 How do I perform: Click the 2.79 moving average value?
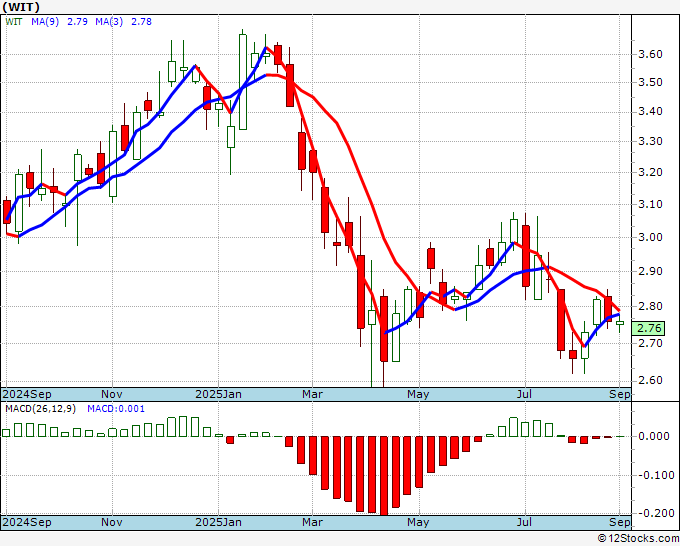tap(77, 22)
